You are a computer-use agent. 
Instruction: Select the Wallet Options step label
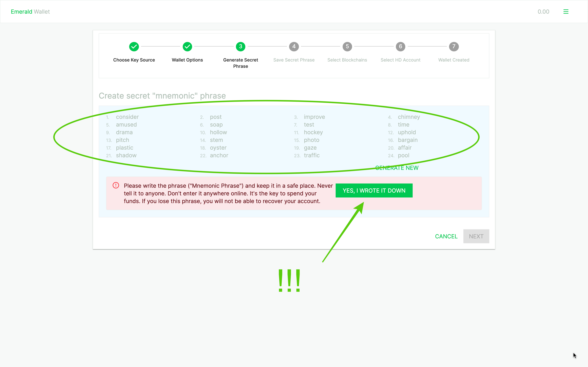pos(187,60)
